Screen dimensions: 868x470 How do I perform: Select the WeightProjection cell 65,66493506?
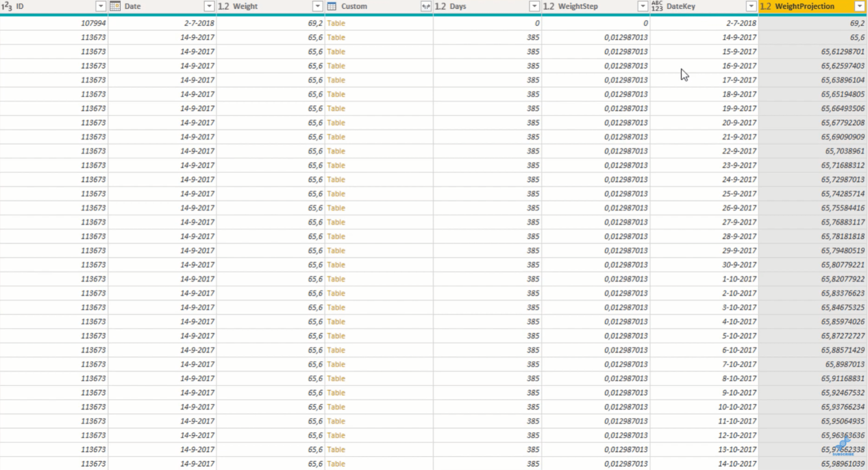(813, 108)
